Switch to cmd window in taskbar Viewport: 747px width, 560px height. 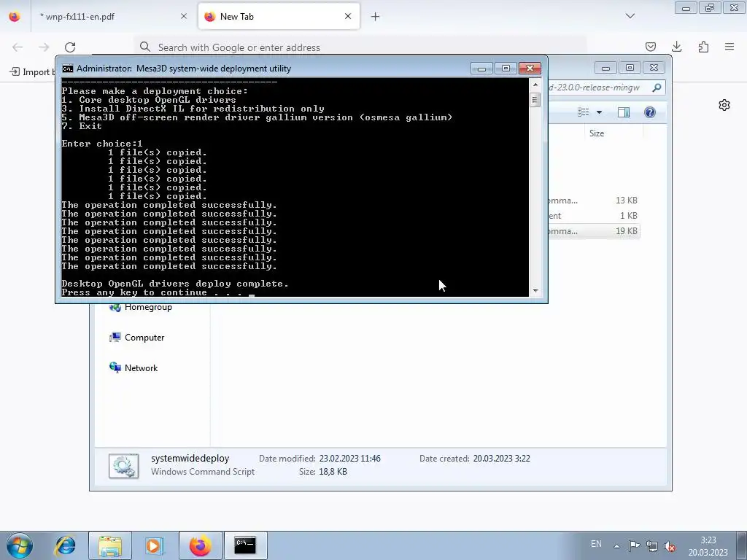click(x=245, y=545)
